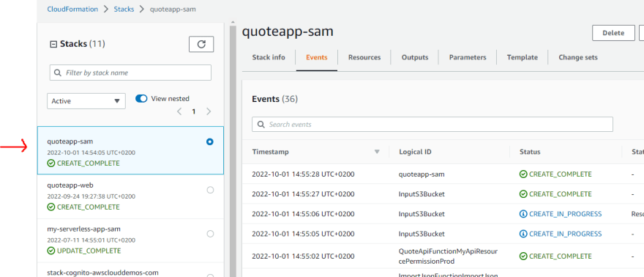The height and width of the screenshot is (277, 644).
Task: Open stack-cognito-awsclouddemos-com stack
Action: (102, 273)
